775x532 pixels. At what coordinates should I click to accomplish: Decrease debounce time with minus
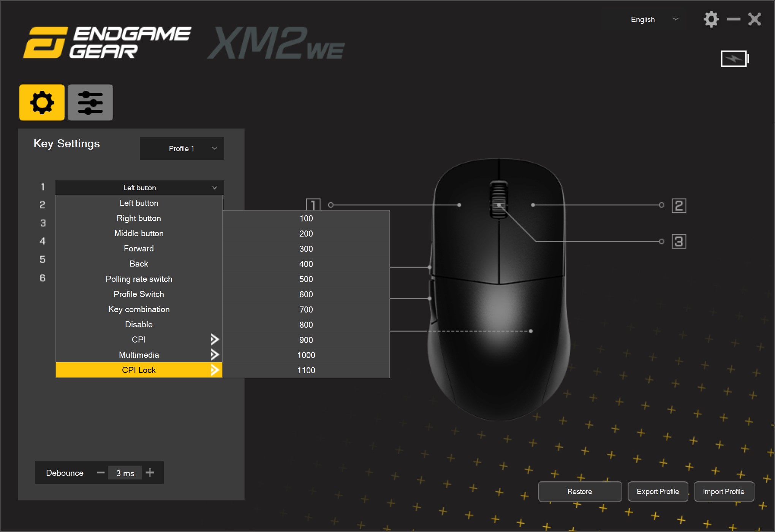101,473
